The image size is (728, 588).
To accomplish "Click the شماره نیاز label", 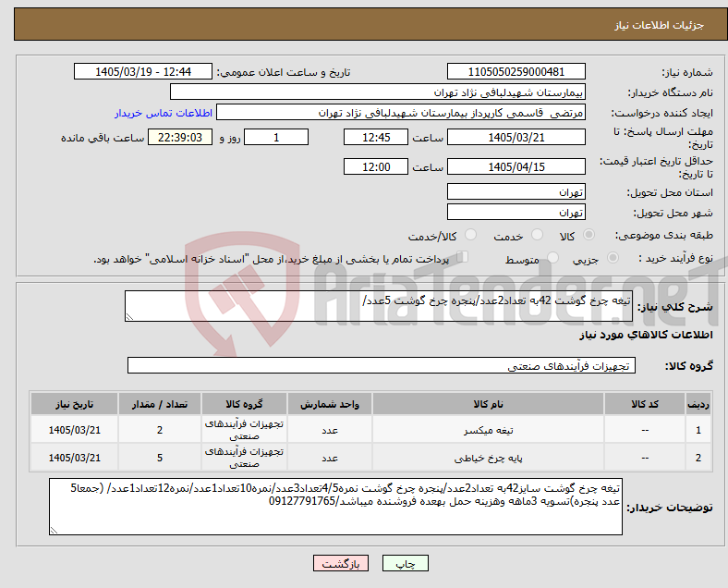I will (687, 72).
